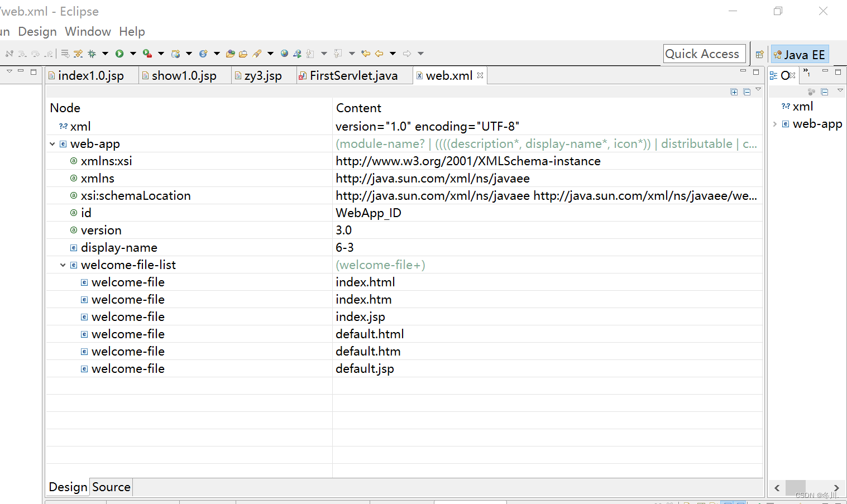
Task: Open the External Tools dropdown arrow
Action: click(x=161, y=54)
